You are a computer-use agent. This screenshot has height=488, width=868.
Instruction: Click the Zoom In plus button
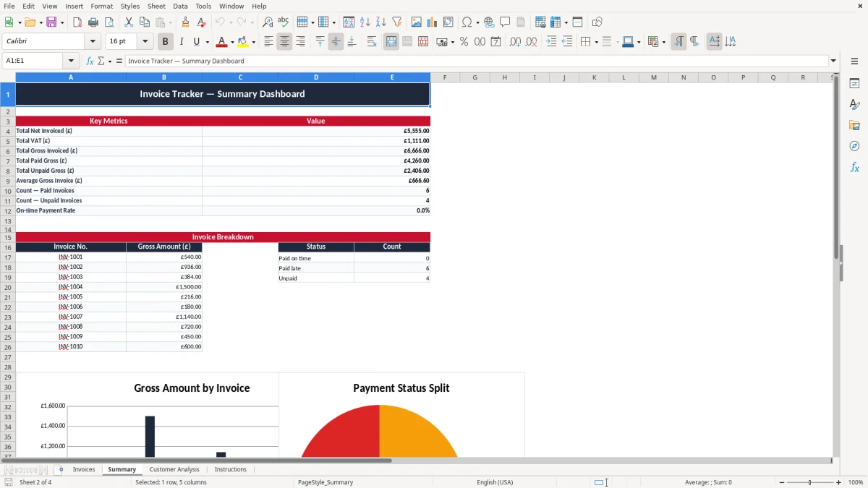coord(839,482)
